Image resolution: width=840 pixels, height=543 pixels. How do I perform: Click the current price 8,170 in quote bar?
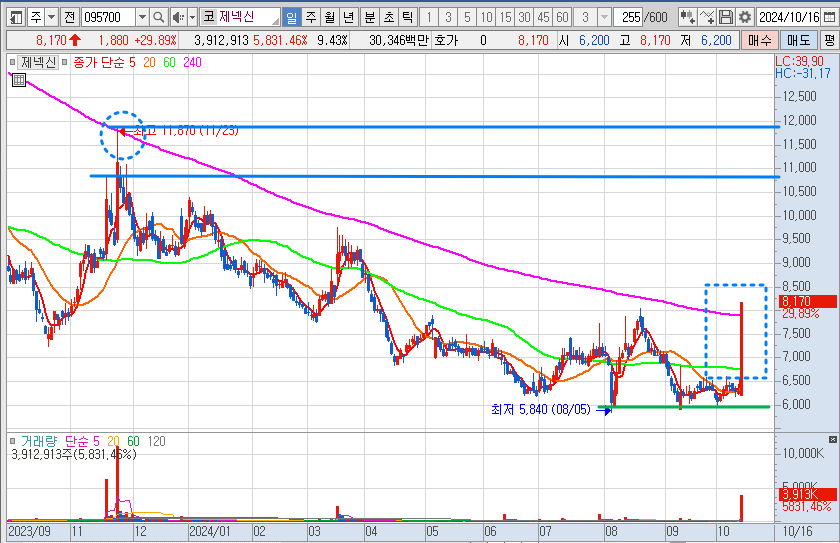pos(51,41)
